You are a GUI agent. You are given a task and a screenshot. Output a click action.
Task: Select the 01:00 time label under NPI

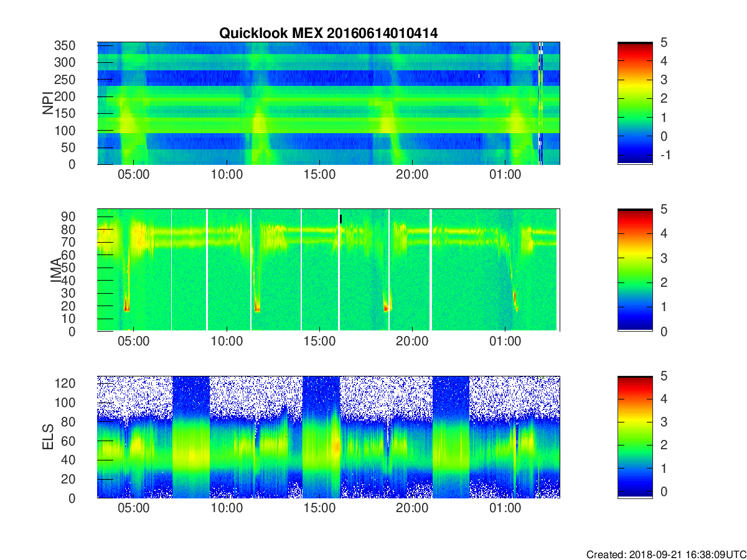(x=505, y=175)
